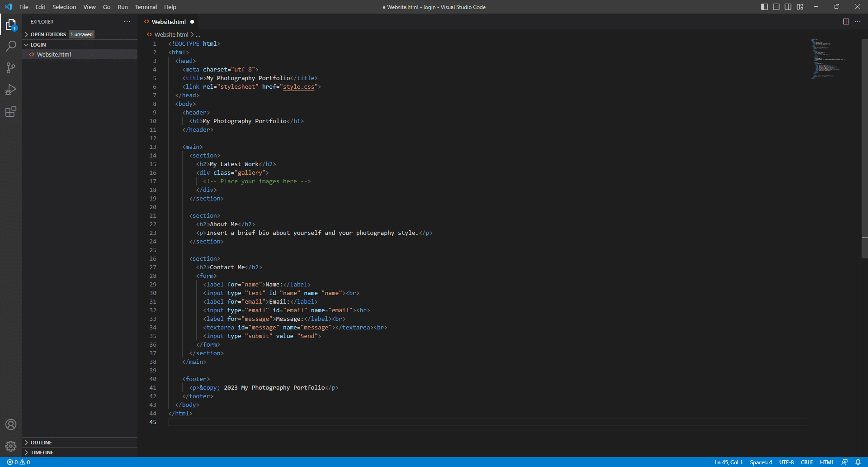This screenshot has width=868, height=467.
Task: Toggle the bottom Panel visibility
Action: (x=776, y=7)
